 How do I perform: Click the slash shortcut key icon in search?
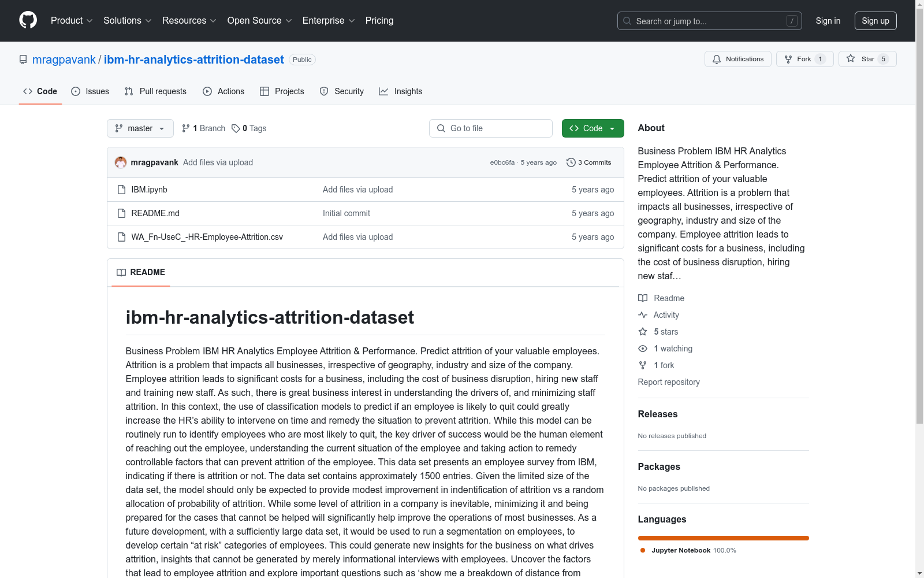click(x=792, y=21)
